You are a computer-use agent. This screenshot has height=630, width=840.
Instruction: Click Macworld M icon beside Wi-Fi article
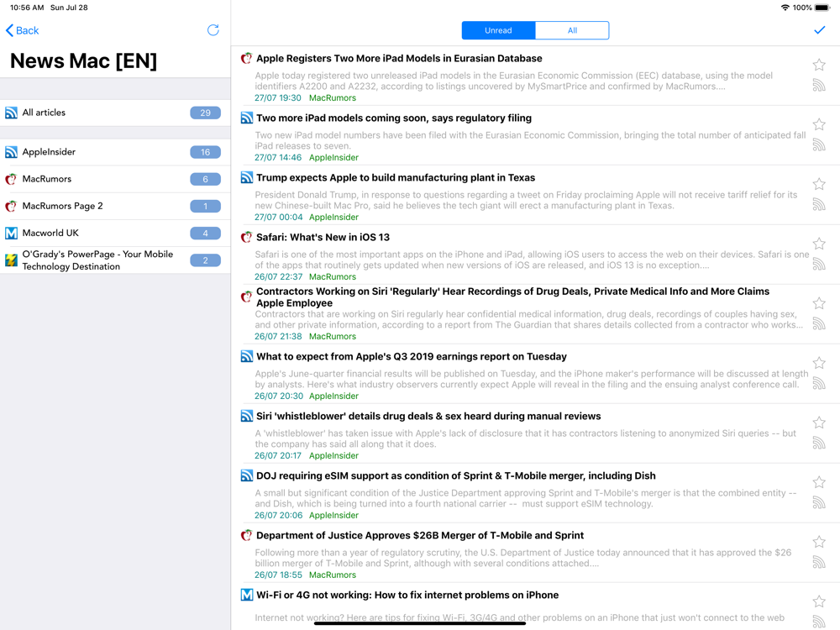click(246, 596)
